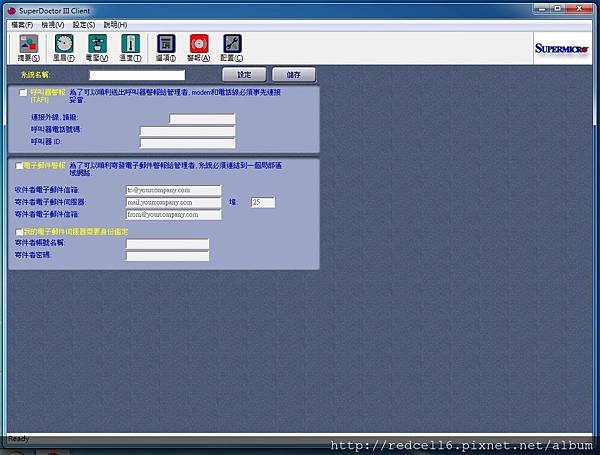This screenshot has width=600, height=455.
Task: Click the to@yourcompany.com recipient field
Action: point(173,190)
